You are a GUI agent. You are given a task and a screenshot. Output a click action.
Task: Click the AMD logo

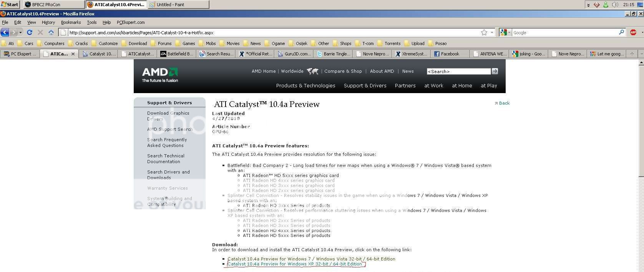(x=160, y=75)
